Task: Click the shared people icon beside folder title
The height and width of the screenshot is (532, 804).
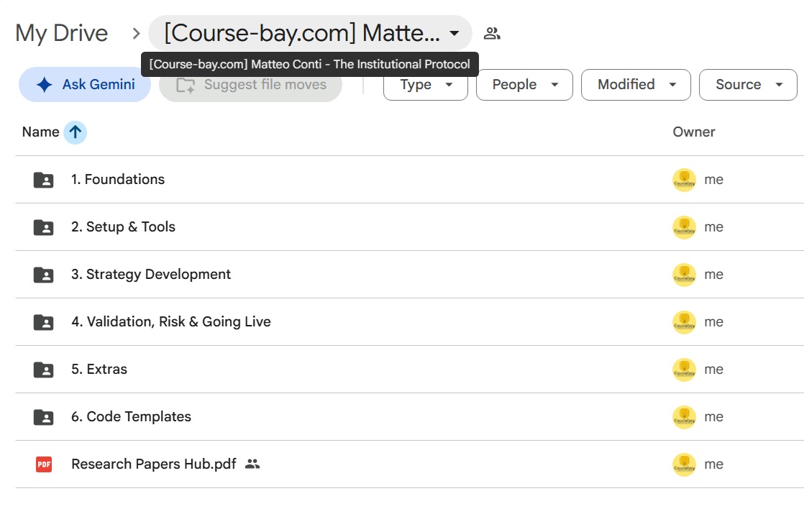Action: pyautogui.click(x=492, y=34)
